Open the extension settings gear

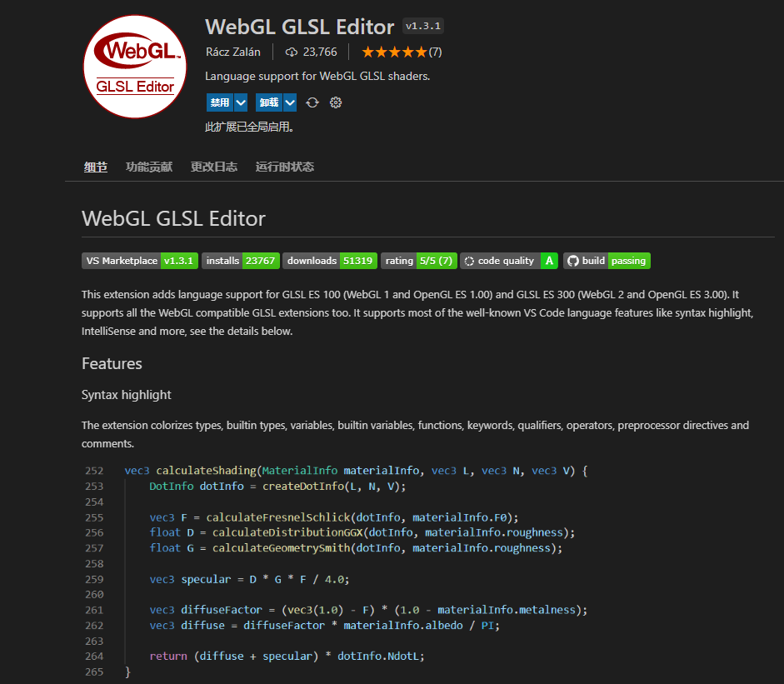pyautogui.click(x=336, y=102)
